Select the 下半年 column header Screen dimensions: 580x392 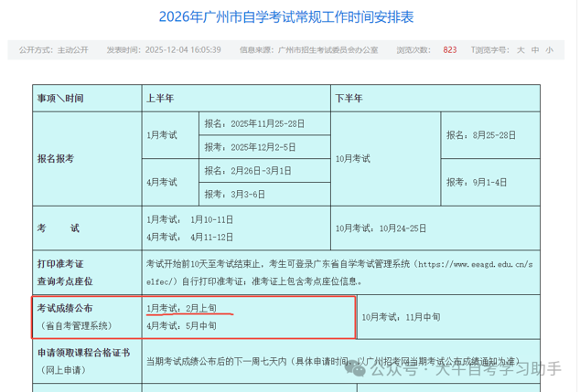(349, 97)
